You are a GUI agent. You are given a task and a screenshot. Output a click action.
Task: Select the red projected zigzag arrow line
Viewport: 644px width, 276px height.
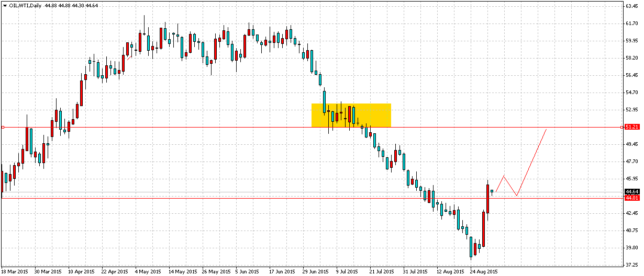531,162
